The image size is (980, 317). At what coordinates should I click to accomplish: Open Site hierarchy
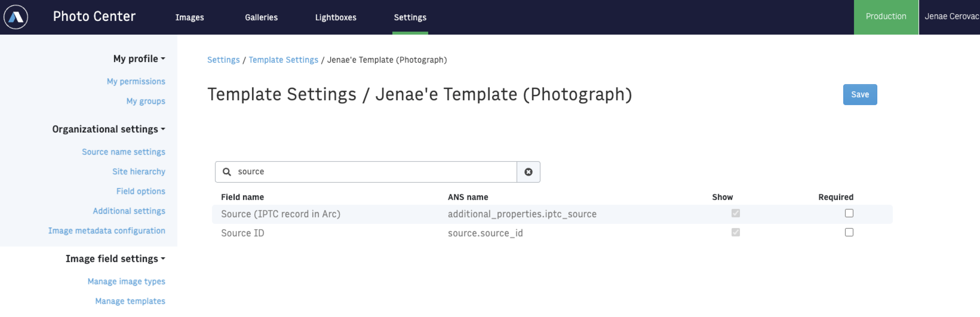pos(139,171)
